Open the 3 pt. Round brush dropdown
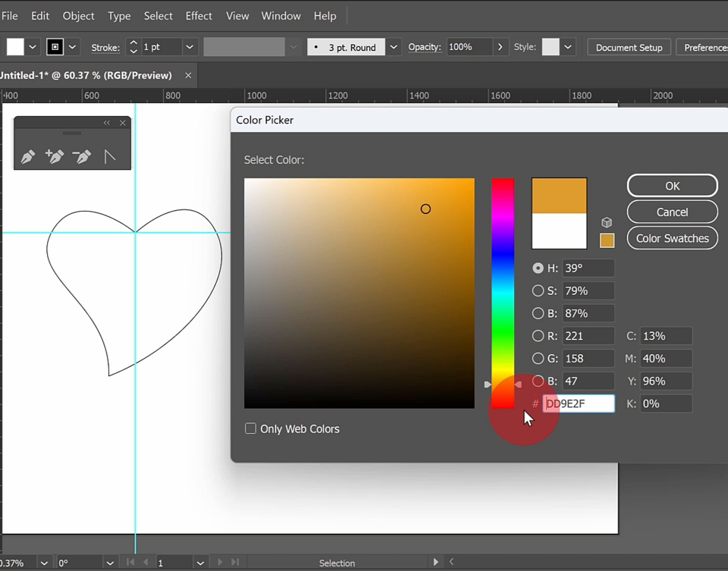 tap(394, 47)
